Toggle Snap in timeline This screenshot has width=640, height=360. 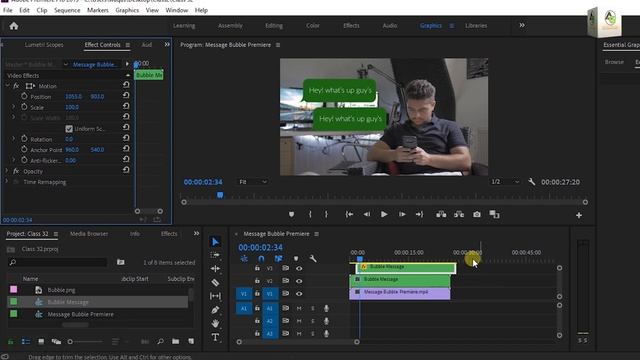click(261, 258)
